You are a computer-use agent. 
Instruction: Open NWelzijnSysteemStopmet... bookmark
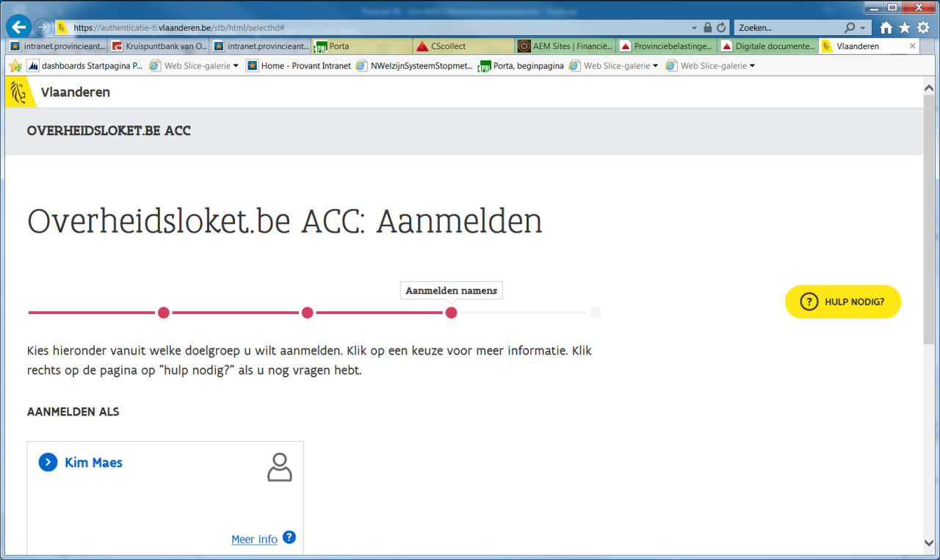[x=414, y=66]
